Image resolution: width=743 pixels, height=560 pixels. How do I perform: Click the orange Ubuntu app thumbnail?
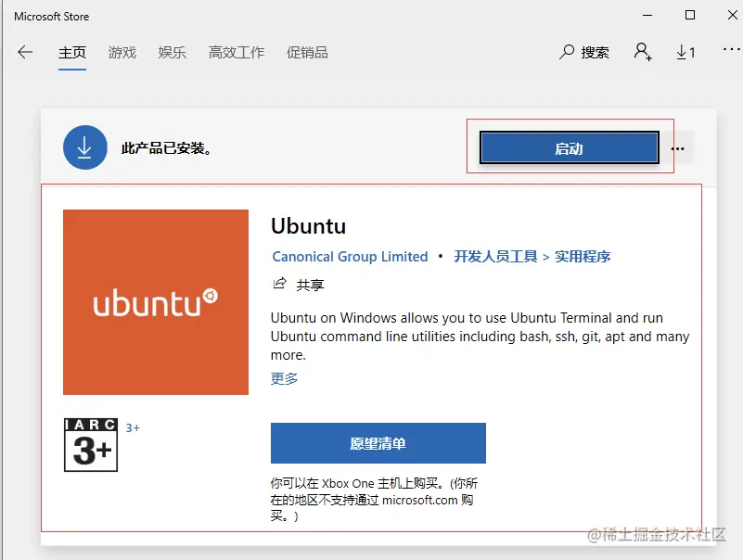[x=155, y=301]
